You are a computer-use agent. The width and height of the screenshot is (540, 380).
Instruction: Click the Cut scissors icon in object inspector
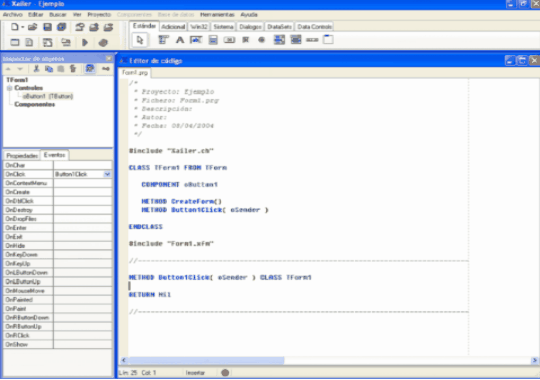(36, 69)
